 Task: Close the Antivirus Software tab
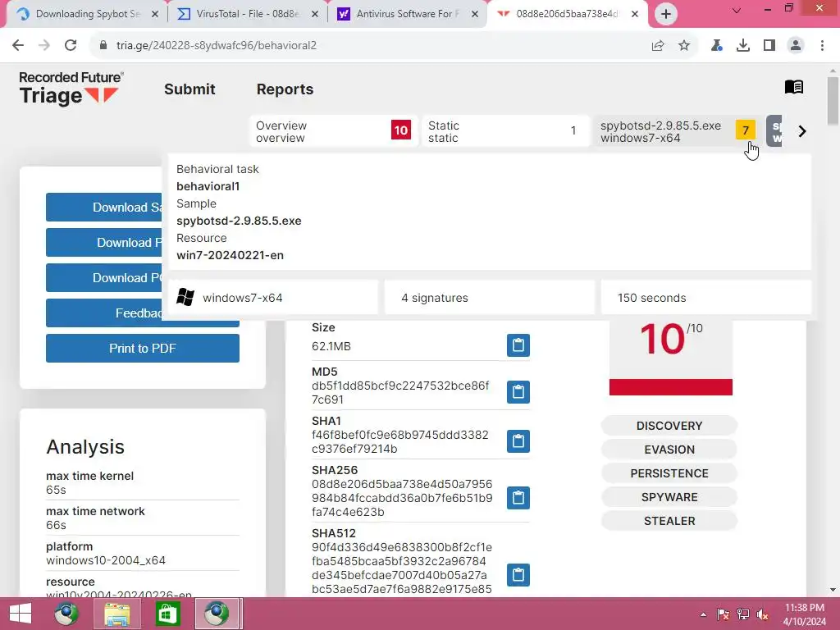[x=475, y=15]
